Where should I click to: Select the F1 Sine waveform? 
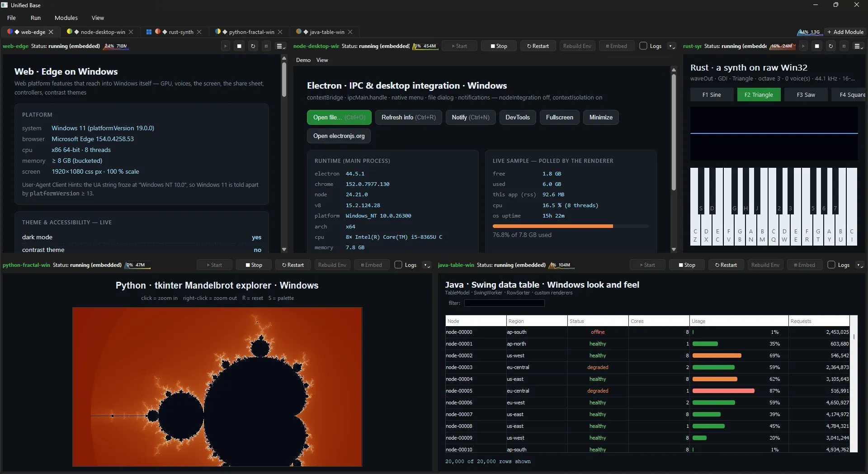[x=712, y=95]
